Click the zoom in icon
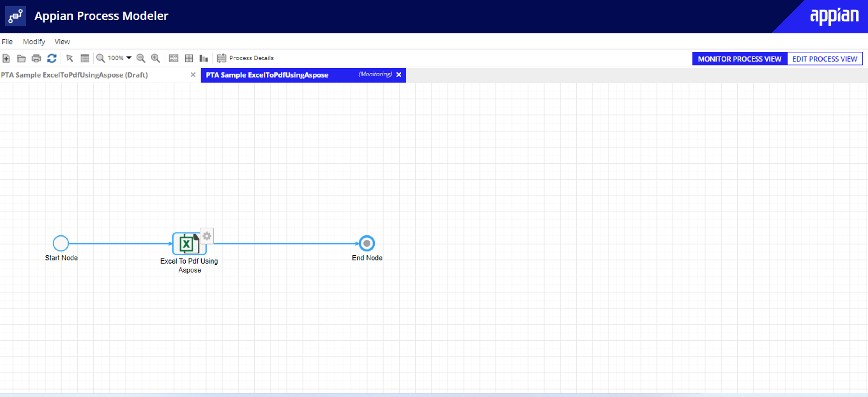868x397 pixels. pos(155,58)
